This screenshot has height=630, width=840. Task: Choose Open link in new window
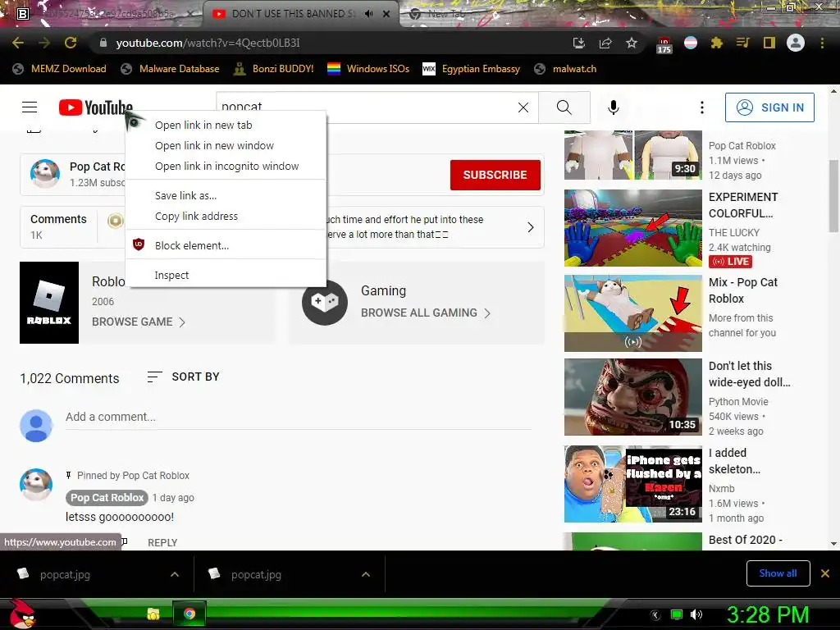pyautogui.click(x=226, y=146)
